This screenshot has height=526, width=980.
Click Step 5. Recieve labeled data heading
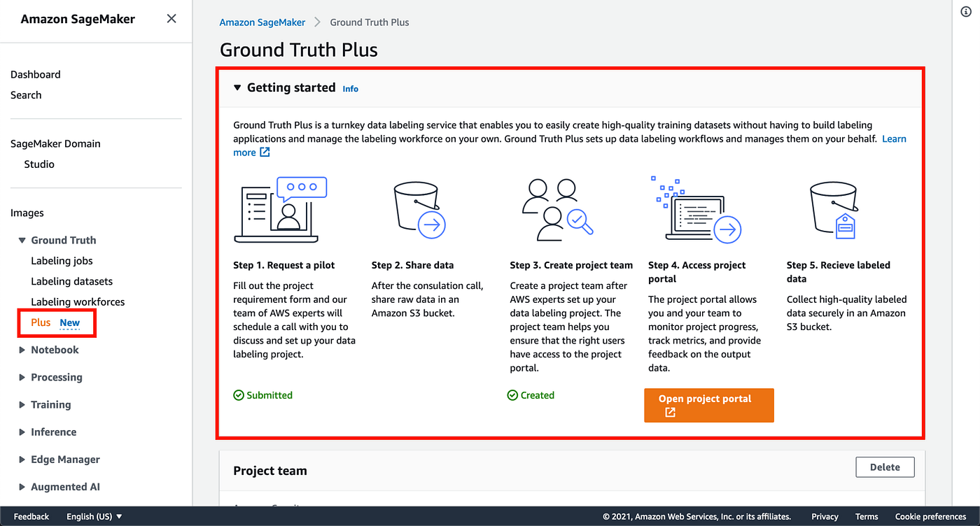click(839, 272)
